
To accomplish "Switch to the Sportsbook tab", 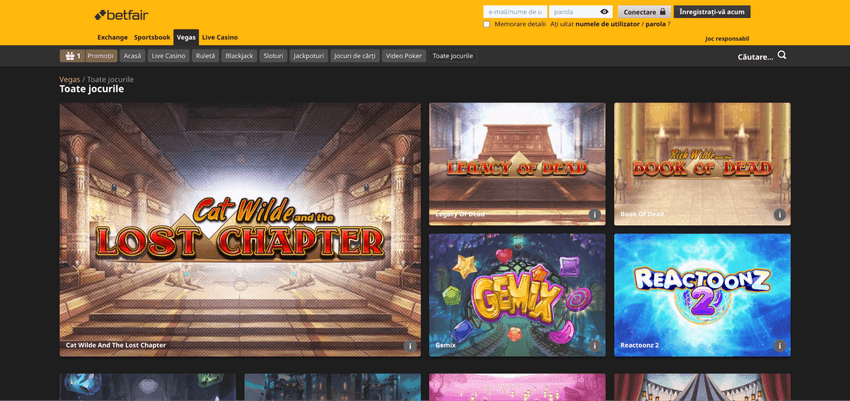I will pyautogui.click(x=152, y=37).
